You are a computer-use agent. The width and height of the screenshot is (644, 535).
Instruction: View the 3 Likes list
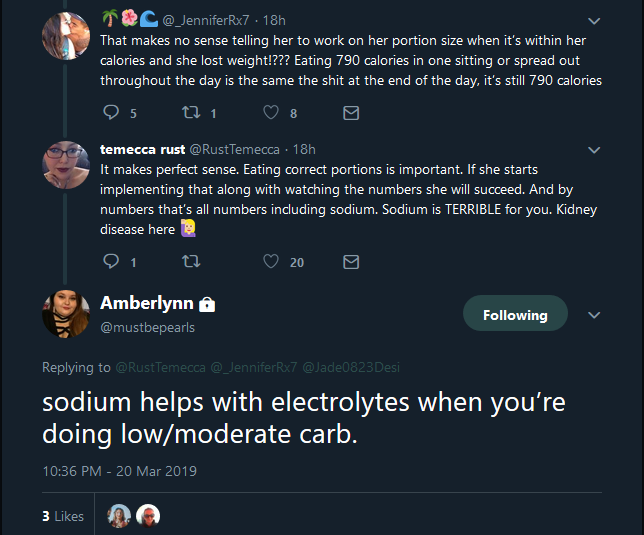point(63,516)
